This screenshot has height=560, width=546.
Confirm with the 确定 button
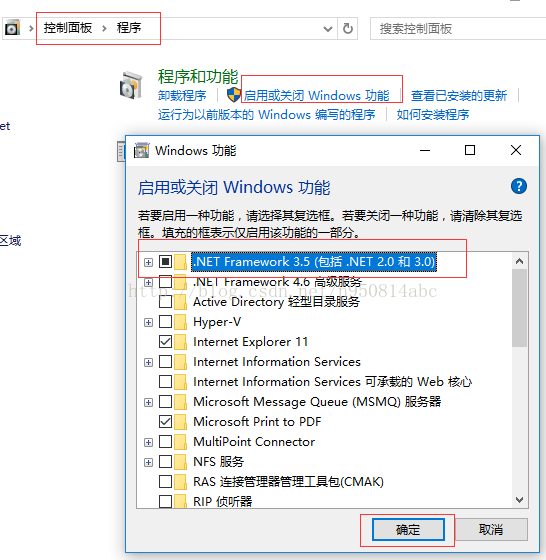(x=408, y=529)
